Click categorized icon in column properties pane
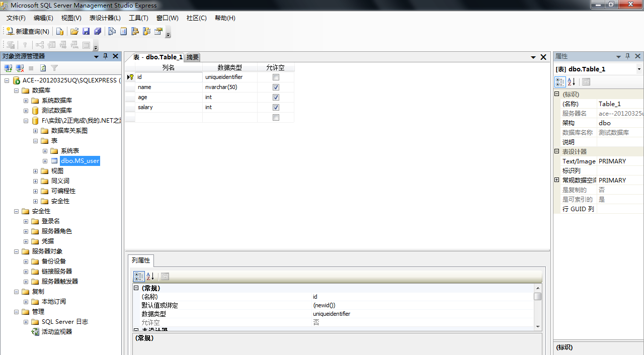The width and height of the screenshot is (644, 355). pyautogui.click(x=139, y=277)
